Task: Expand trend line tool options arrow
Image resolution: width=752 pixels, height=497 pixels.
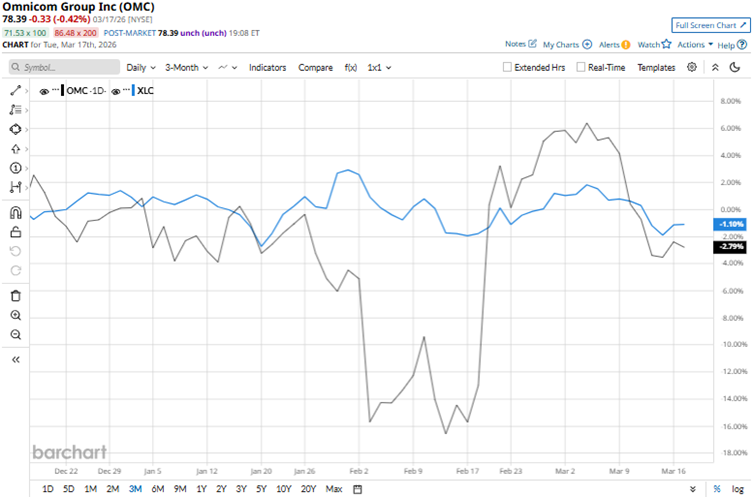Action: [26, 91]
